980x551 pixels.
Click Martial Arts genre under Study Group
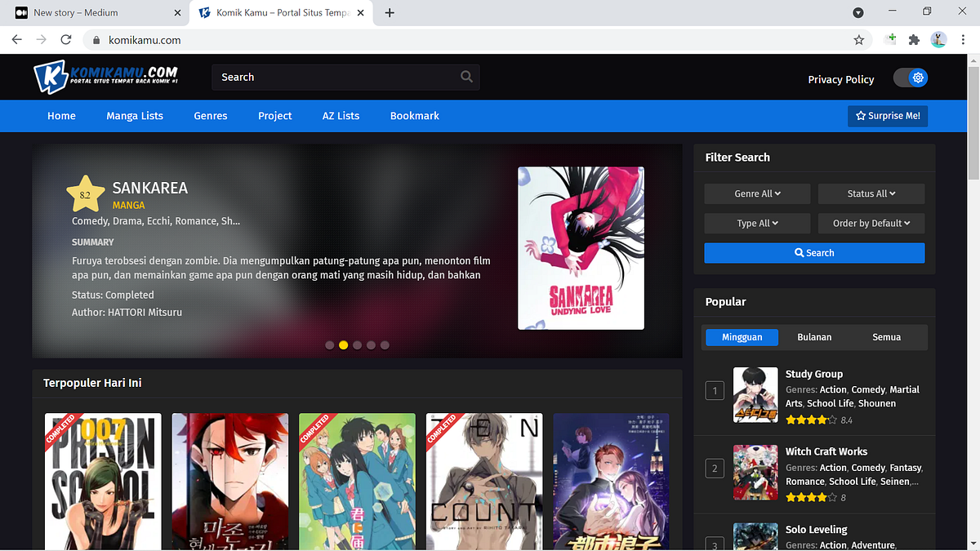pyautogui.click(x=853, y=397)
